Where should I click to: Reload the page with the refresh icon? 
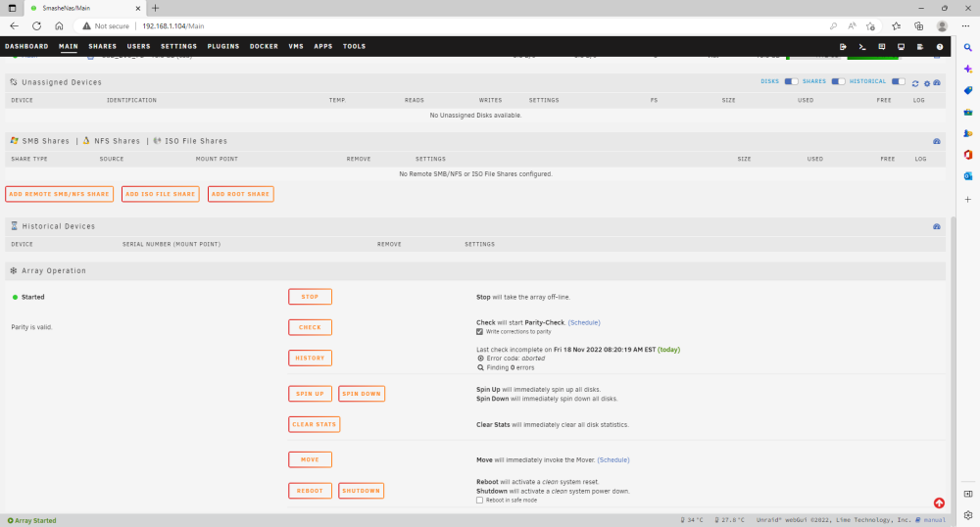(37, 26)
